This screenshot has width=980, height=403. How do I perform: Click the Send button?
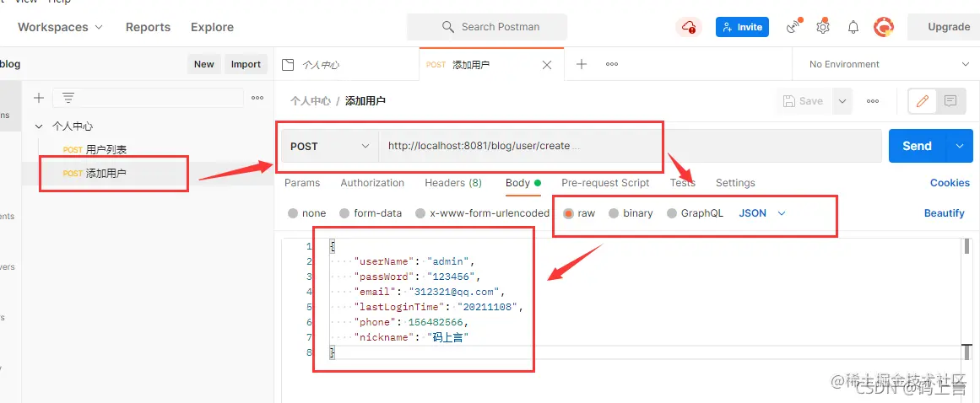917,146
